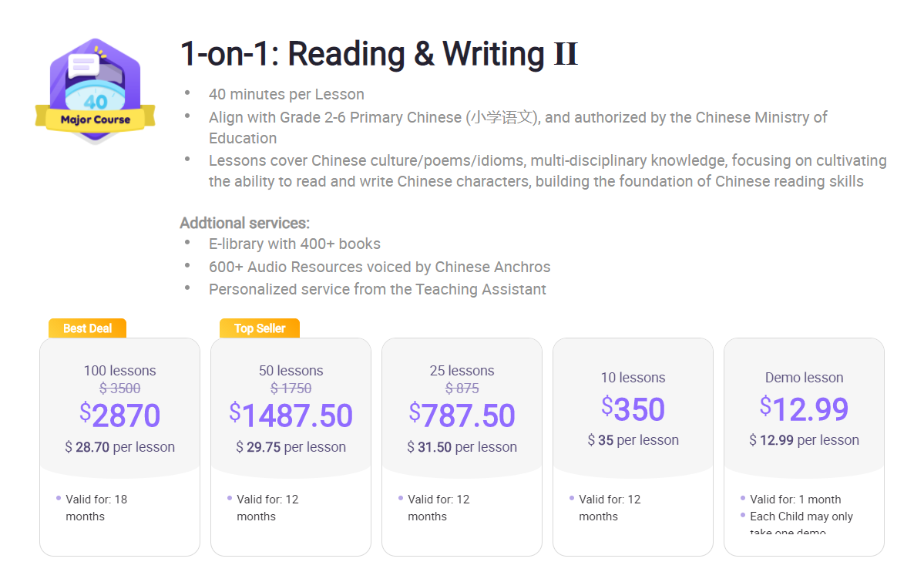Click the $350 price text
This screenshot has height=572, width=924.
(x=633, y=409)
